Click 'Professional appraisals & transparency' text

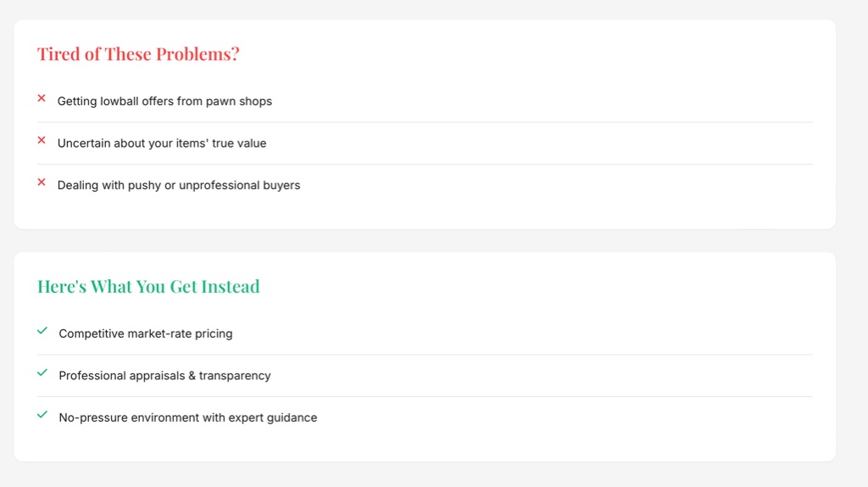[x=164, y=375]
